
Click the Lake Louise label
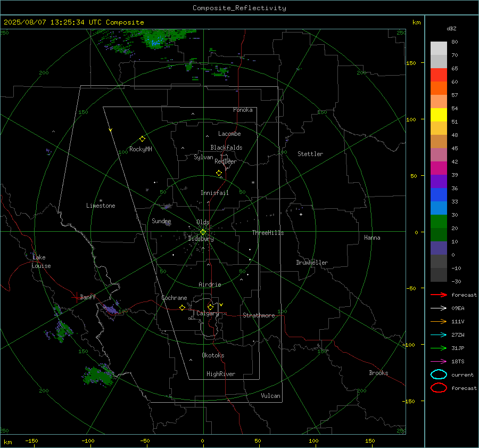click(x=41, y=262)
